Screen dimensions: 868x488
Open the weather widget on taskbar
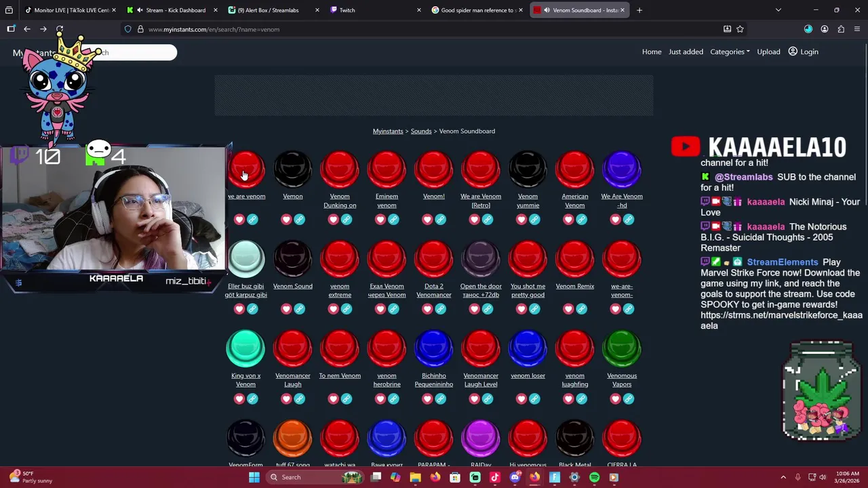(31, 477)
